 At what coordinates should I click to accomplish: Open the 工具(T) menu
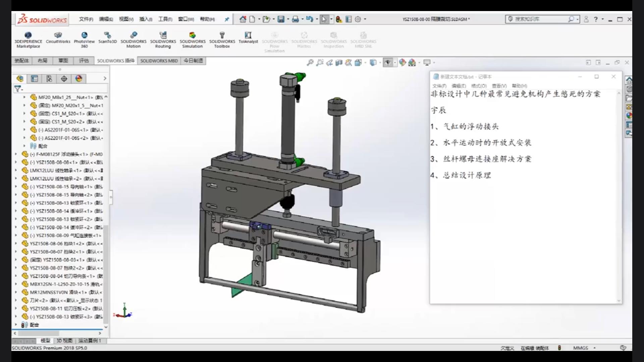[165, 19]
